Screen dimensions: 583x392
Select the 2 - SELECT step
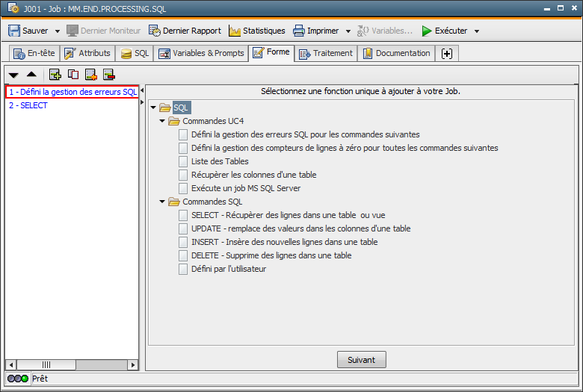(28, 105)
